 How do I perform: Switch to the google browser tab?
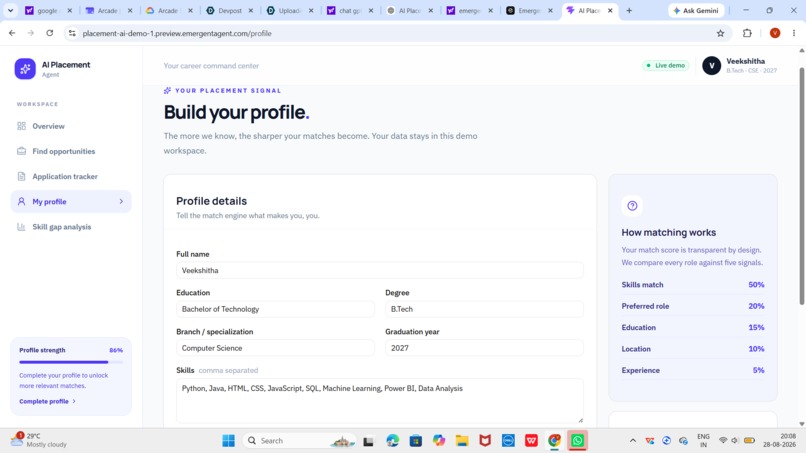49,10
